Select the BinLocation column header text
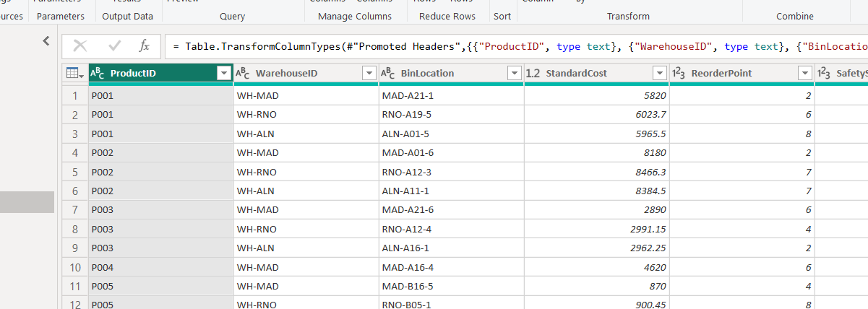This screenshot has height=309, width=868. (x=427, y=73)
